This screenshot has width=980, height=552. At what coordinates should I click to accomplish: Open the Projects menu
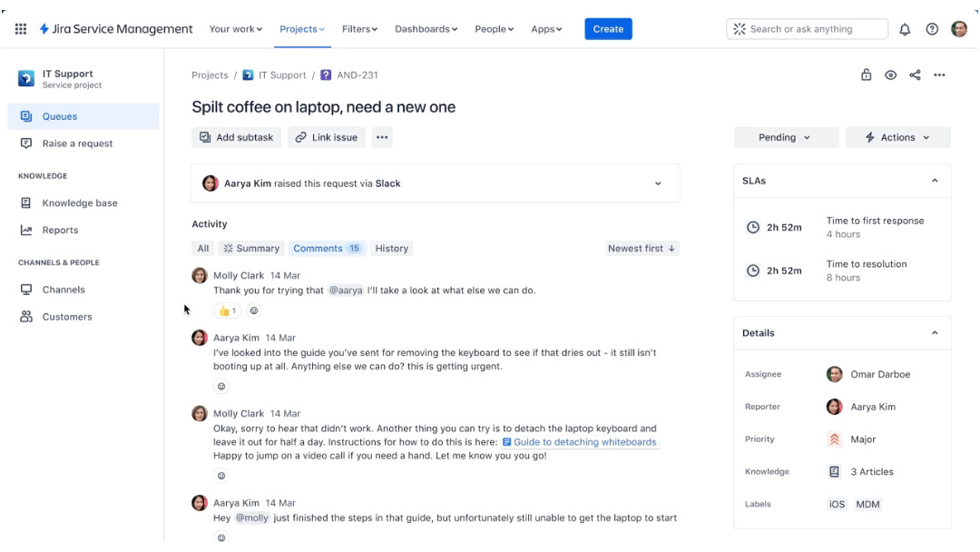pos(302,29)
